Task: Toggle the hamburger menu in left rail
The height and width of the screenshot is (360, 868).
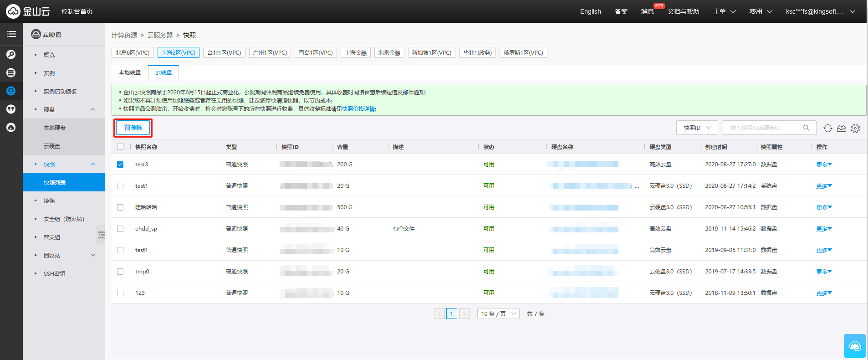Action: pyautogui.click(x=11, y=34)
